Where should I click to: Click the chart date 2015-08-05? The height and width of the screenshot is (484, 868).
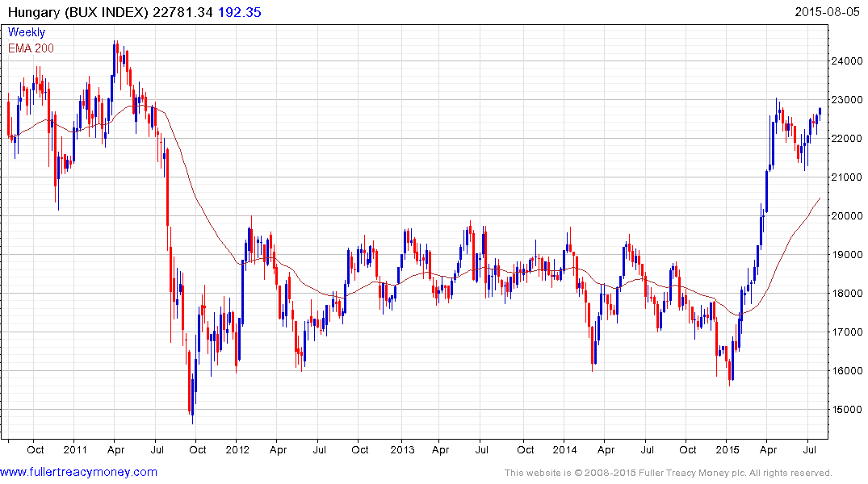[827, 12]
